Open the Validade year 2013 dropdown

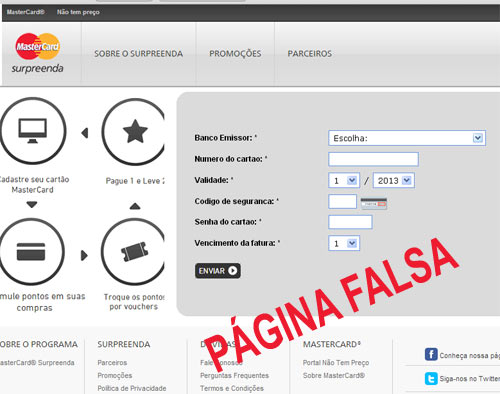[394, 180]
